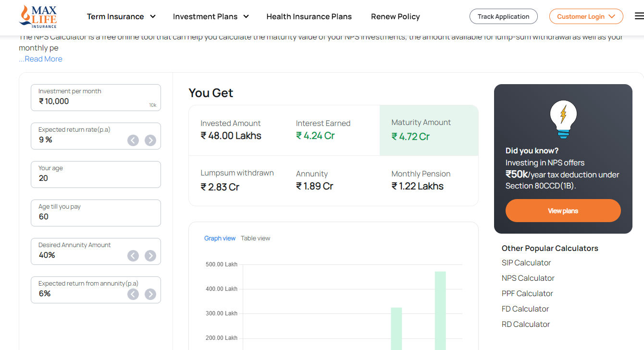
Task: Click the lightbulb icon in Did you know card
Action: point(563,119)
